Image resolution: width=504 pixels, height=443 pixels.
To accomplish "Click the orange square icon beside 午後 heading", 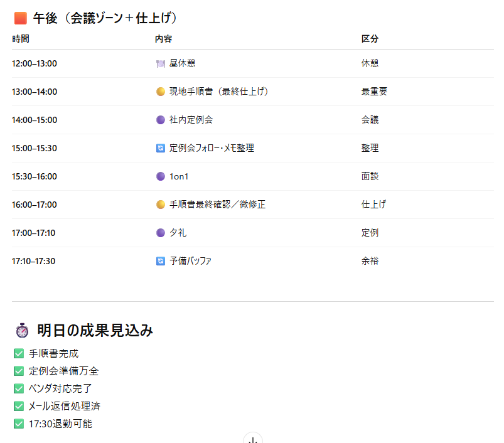I will (x=20, y=18).
